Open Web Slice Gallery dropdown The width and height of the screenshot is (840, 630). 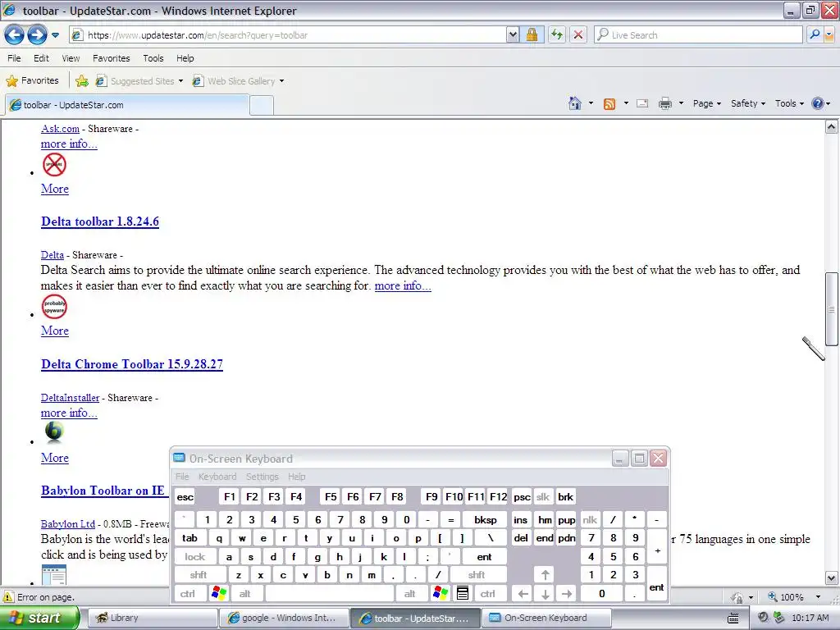click(x=239, y=81)
